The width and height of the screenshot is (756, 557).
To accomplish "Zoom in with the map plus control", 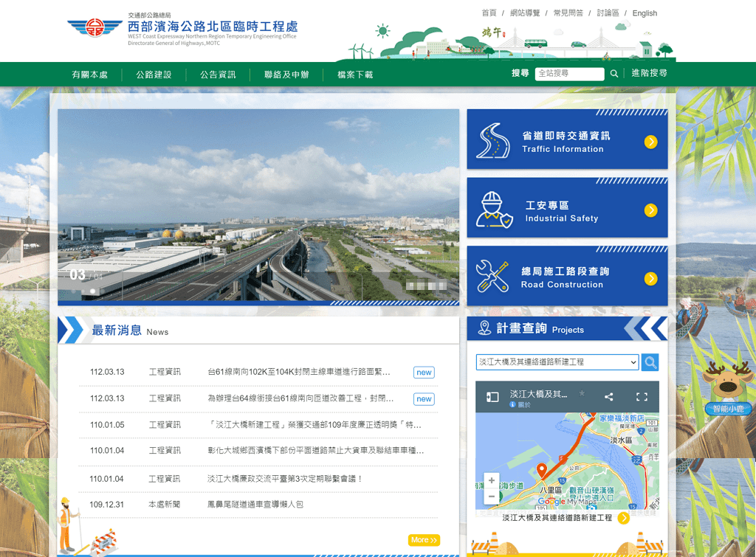I will (x=492, y=480).
